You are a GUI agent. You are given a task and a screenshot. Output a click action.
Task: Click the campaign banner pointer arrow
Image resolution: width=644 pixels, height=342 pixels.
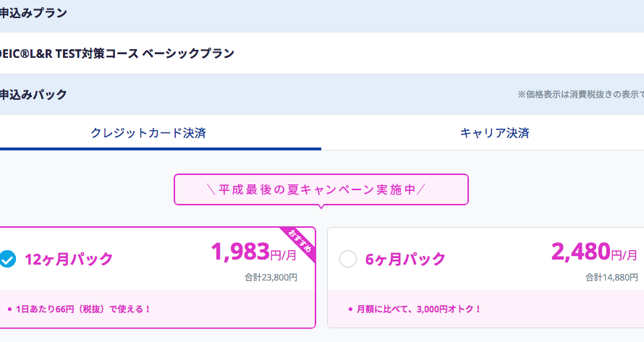pos(321,207)
